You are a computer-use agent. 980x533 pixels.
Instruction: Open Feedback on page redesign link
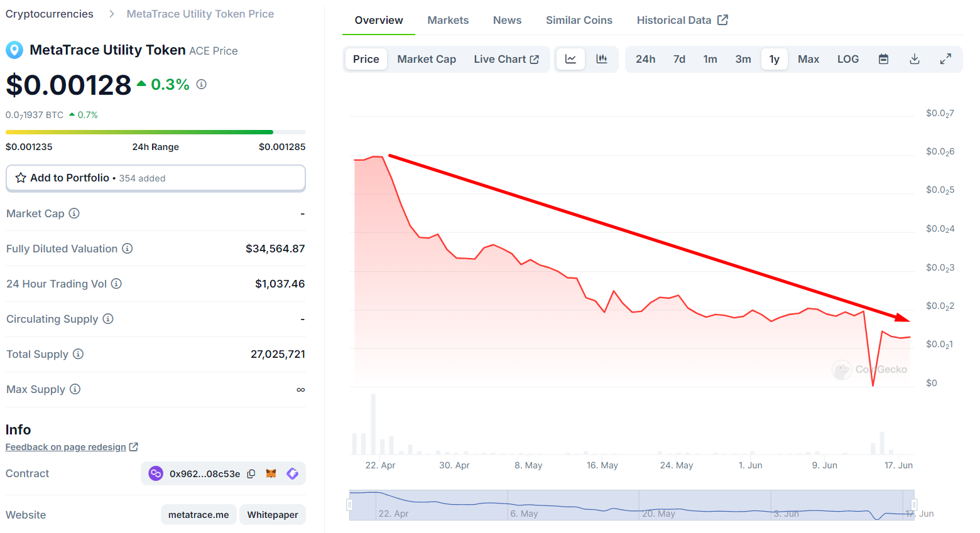pyautogui.click(x=72, y=447)
